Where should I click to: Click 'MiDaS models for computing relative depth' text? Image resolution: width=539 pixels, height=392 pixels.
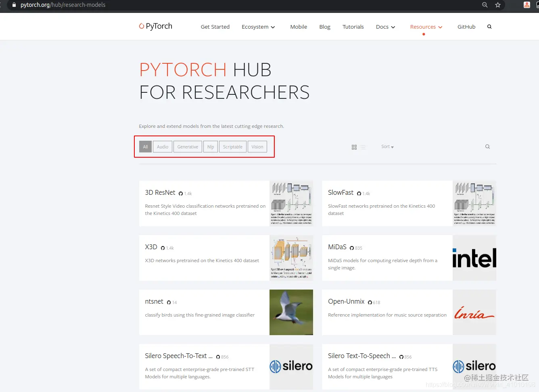(x=383, y=264)
